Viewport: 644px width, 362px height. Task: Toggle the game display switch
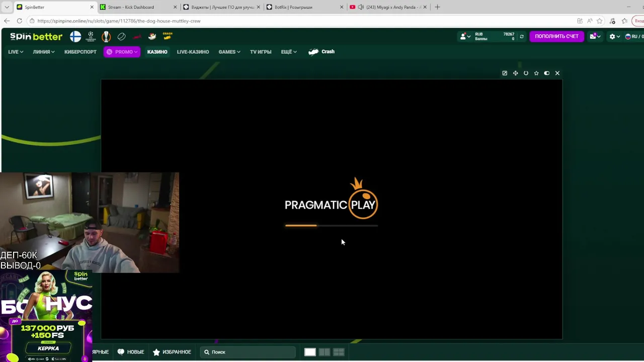[547, 73]
